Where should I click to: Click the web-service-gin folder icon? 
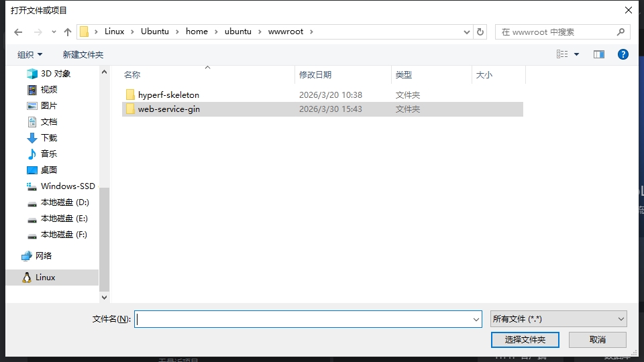[x=130, y=109]
